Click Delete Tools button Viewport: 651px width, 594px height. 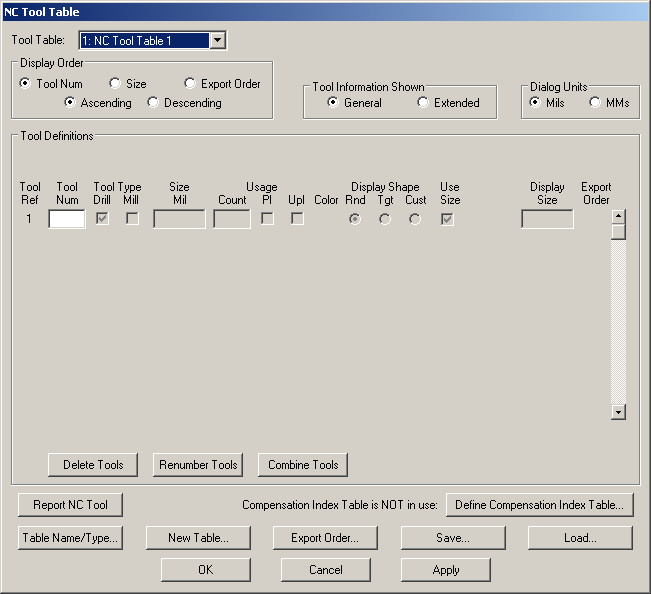coord(93,465)
